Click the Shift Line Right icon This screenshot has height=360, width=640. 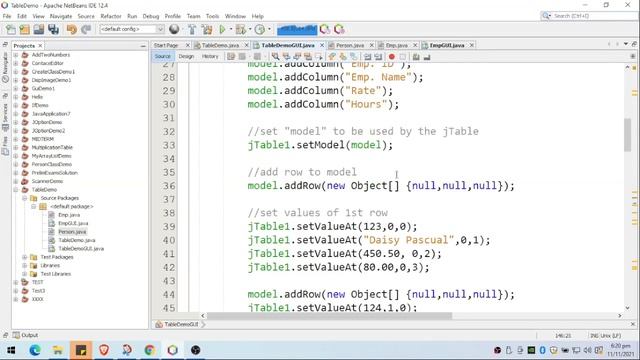click(x=378, y=57)
